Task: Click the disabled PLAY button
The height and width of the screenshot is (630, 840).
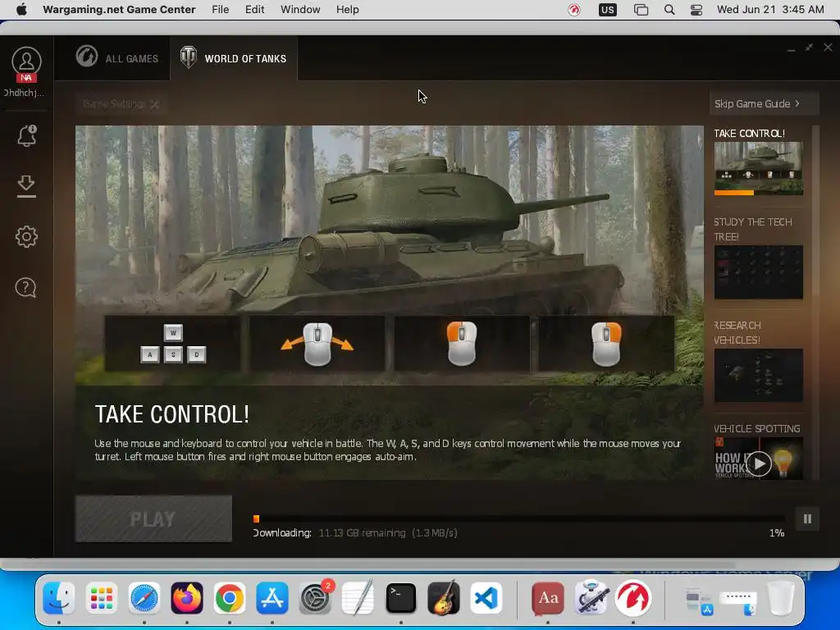Action: (x=153, y=518)
